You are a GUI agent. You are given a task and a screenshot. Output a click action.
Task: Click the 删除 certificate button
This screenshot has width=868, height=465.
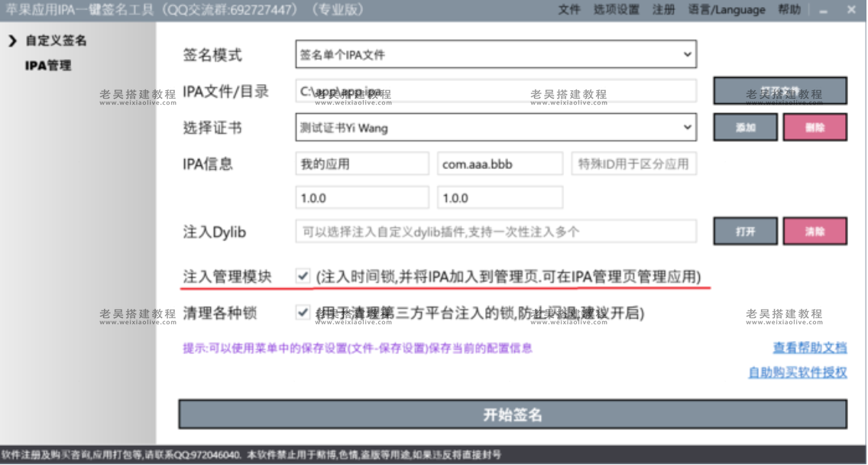815,127
